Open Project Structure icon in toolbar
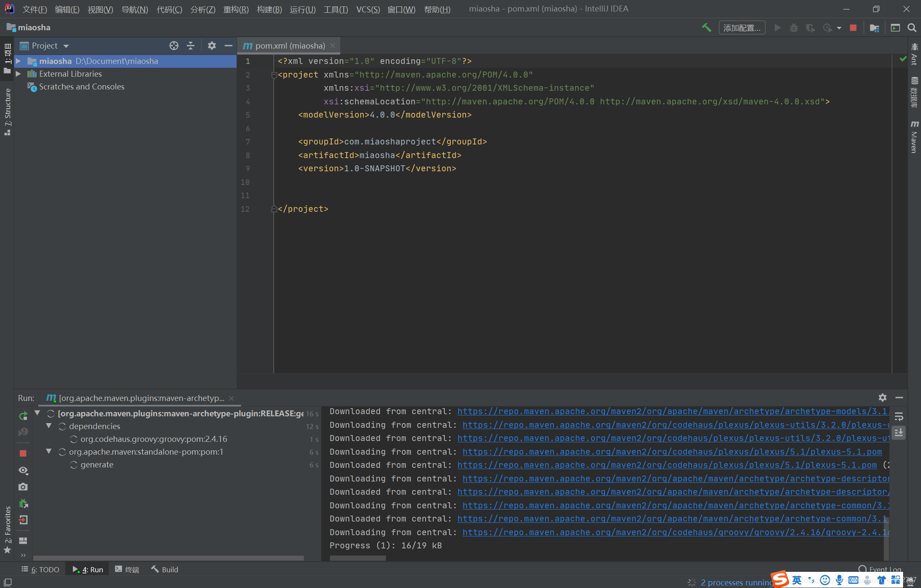Viewport: 921px width, 588px height. tap(875, 28)
